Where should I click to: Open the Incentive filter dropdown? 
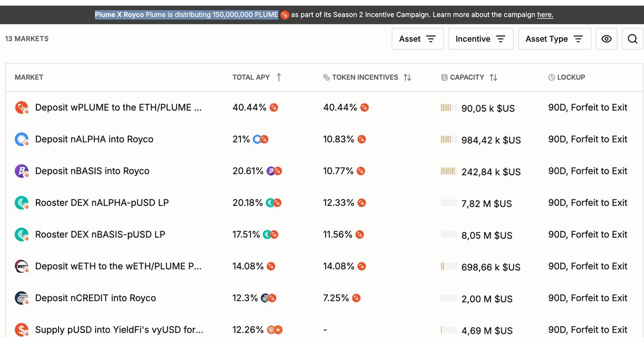[481, 39]
